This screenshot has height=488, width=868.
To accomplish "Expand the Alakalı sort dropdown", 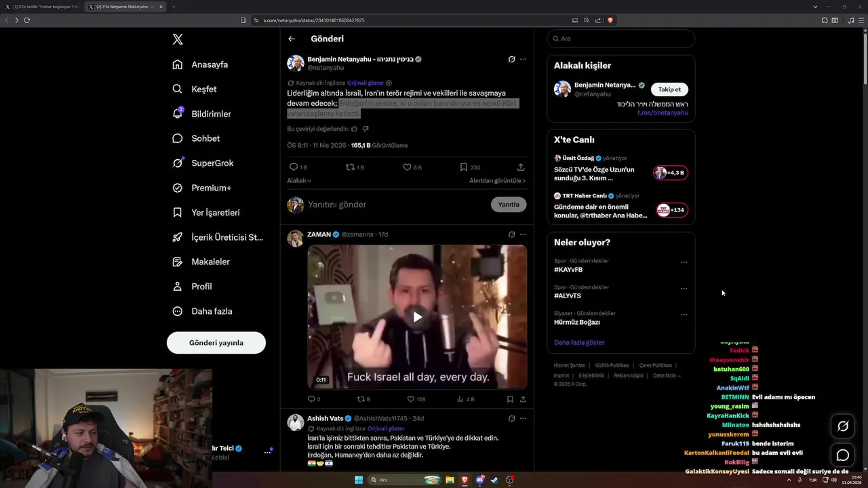I will point(299,181).
